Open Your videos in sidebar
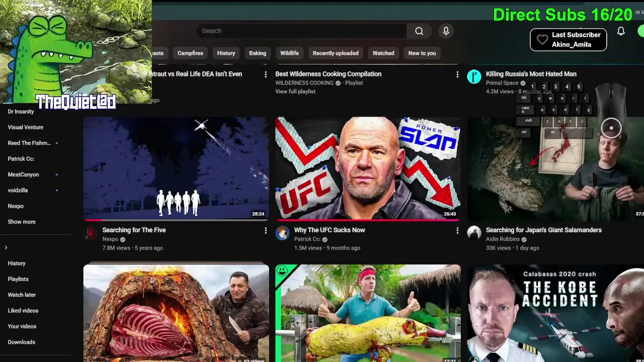The height and width of the screenshot is (362, 644). pyautogui.click(x=22, y=326)
